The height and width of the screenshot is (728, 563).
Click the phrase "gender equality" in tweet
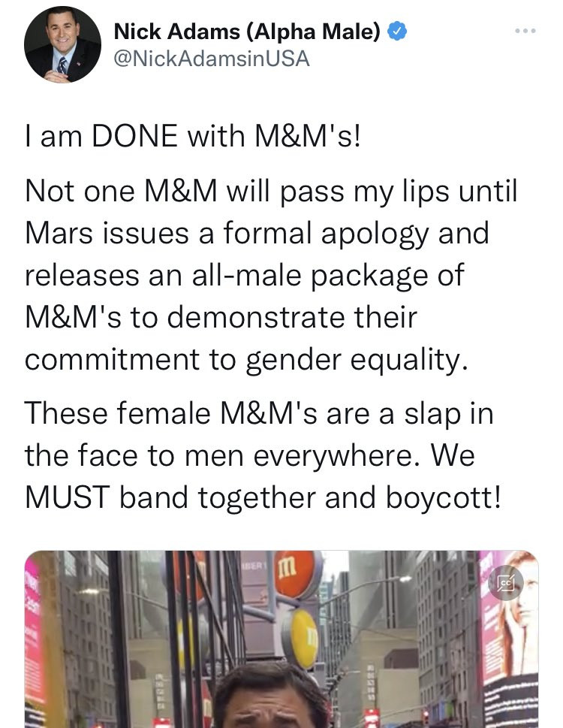coord(357,360)
